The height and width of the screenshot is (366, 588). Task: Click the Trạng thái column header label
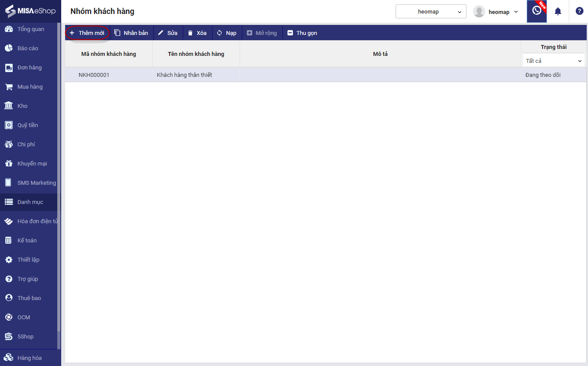click(553, 47)
